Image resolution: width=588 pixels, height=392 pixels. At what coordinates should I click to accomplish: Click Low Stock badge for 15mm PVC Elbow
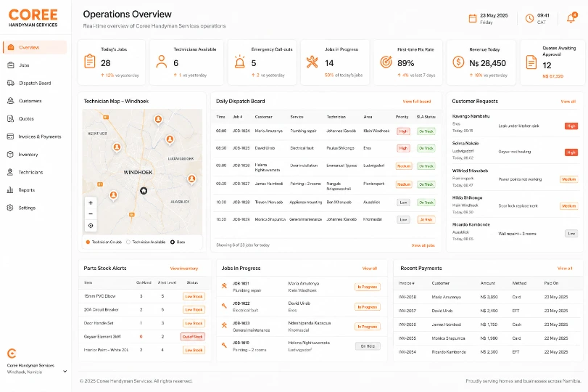pyautogui.click(x=194, y=296)
